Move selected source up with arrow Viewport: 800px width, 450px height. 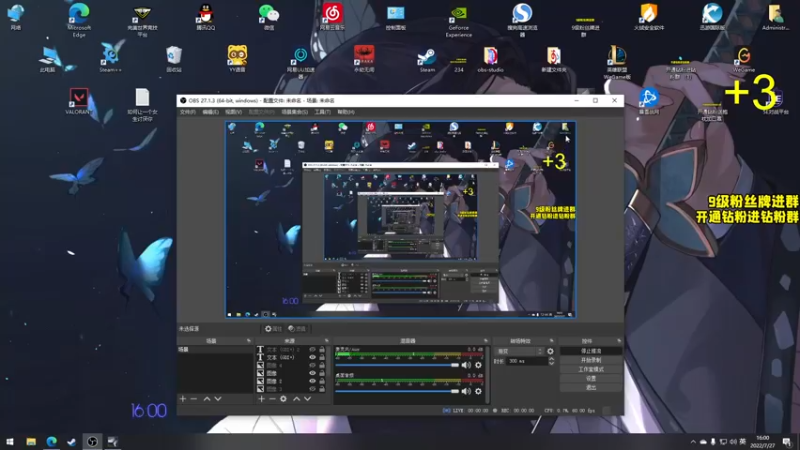[296, 399]
